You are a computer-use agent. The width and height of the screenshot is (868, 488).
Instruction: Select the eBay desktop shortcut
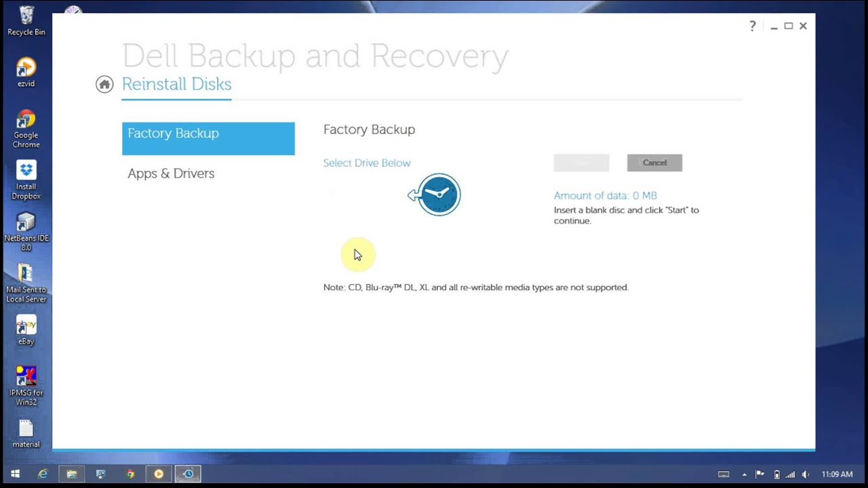(26, 330)
